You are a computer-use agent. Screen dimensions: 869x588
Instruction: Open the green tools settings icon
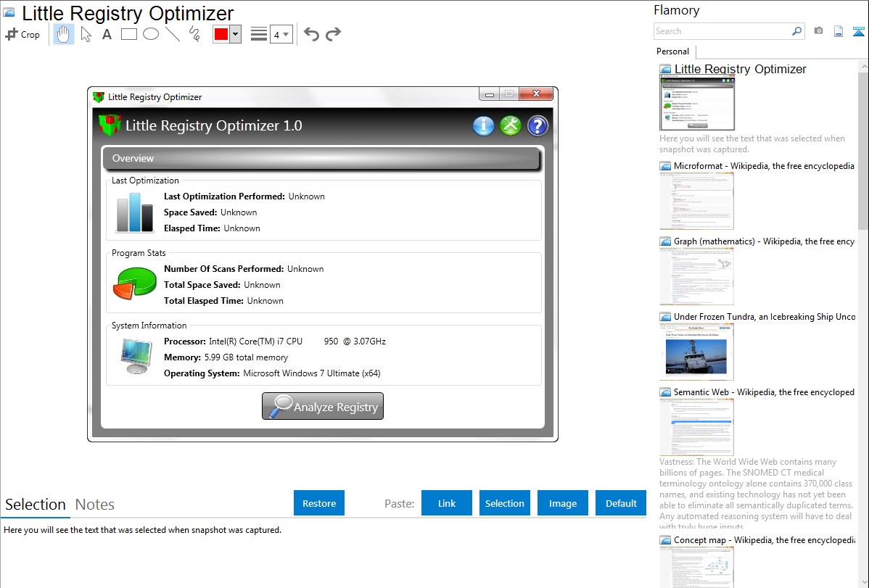(x=511, y=126)
